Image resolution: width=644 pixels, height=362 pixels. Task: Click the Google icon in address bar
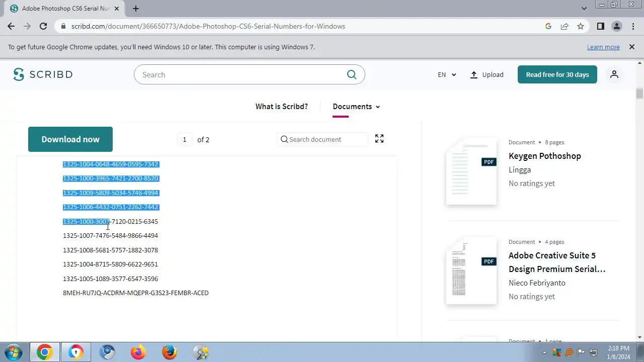548,26
